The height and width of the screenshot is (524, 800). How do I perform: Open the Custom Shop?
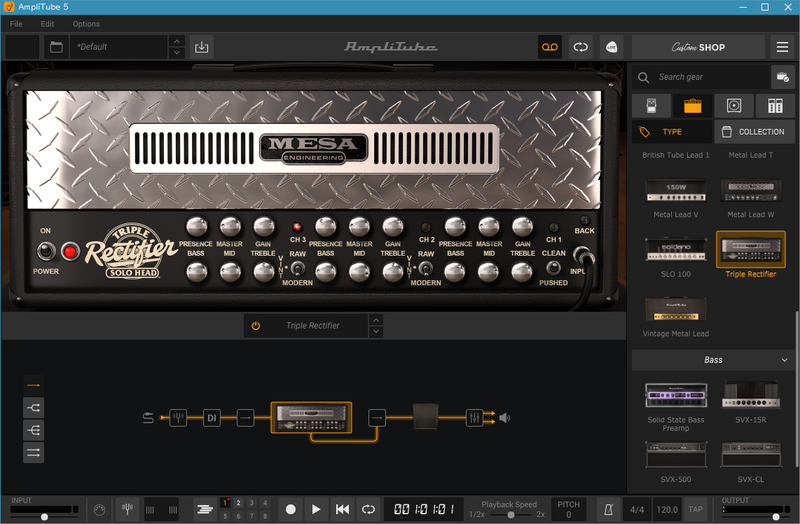pos(698,47)
